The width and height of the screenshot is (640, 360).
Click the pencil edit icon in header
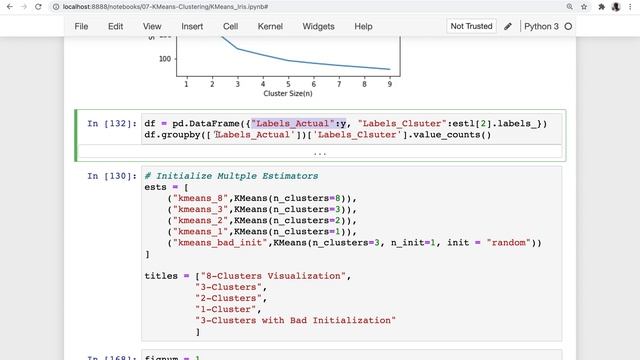click(x=508, y=27)
